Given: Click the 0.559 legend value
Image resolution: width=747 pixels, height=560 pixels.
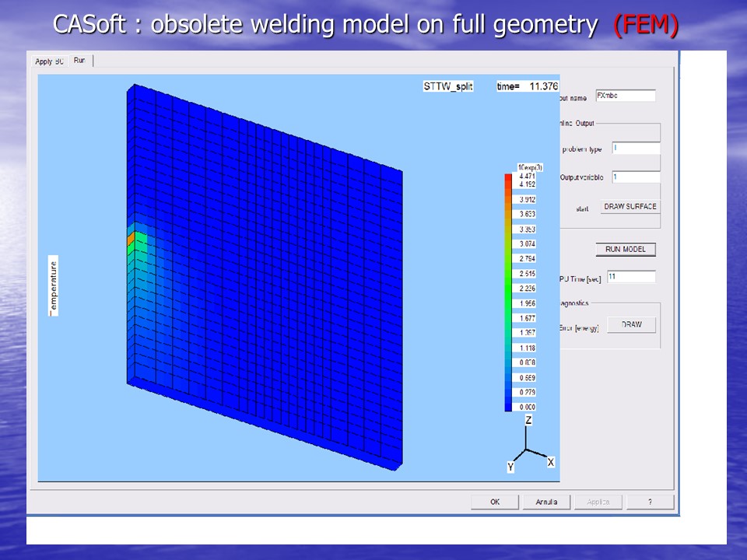Looking at the screenshot, I should pos(528,378).
